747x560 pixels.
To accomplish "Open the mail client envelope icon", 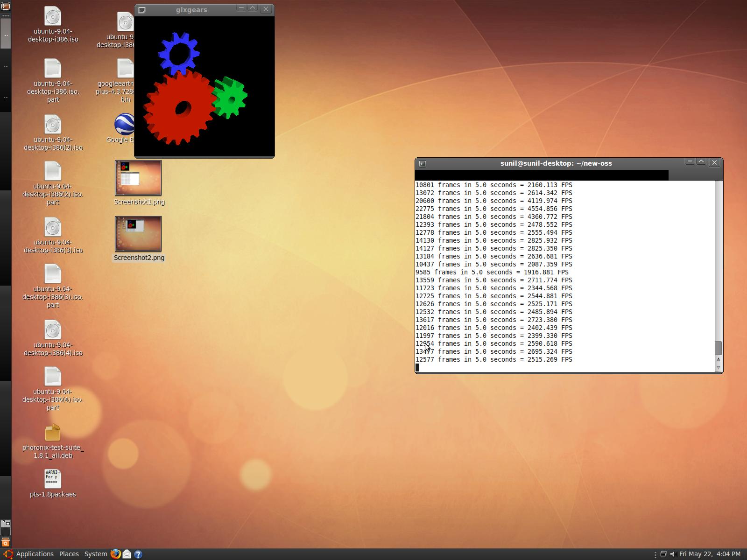I will pos(127,554).
